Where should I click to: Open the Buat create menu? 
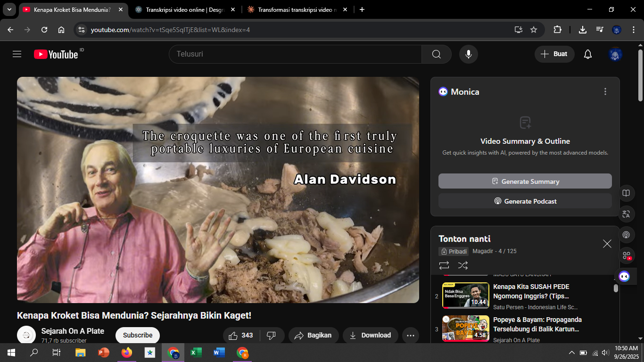554,54
